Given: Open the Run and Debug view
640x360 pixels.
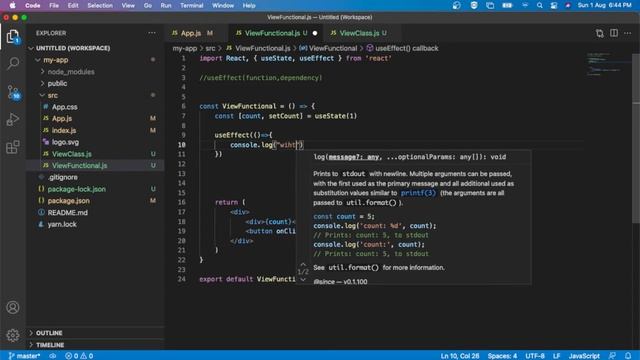Looking at the screenshot, I should pyautogui.click(x=13, y=119).
